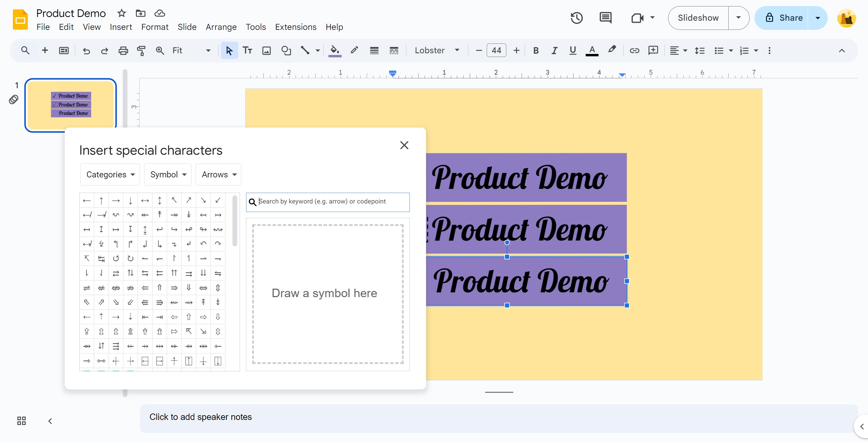This screenshot has width=868, height=443.
Task: Click the insert link icon
Action: tap(634, 51)
